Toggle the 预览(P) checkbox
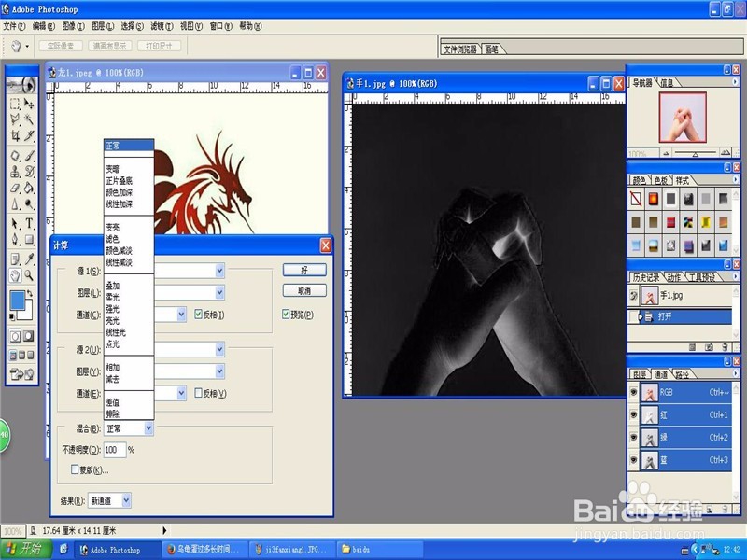Image resolution: width=747 pixels, height=560 pixels. coord(286,315)
